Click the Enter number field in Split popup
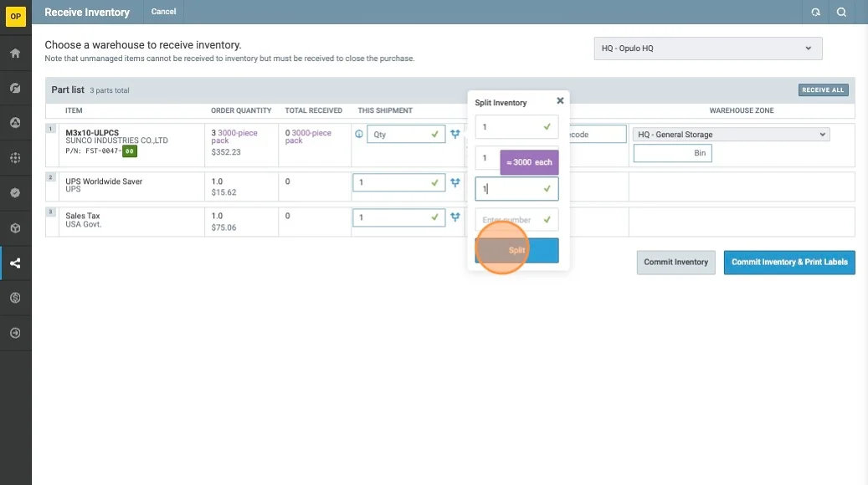 (509, 220)
